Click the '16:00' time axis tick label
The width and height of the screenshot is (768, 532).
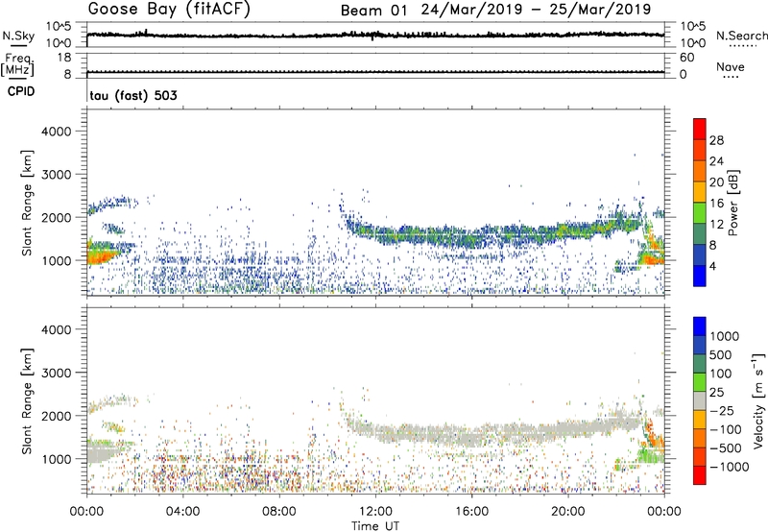471,512
